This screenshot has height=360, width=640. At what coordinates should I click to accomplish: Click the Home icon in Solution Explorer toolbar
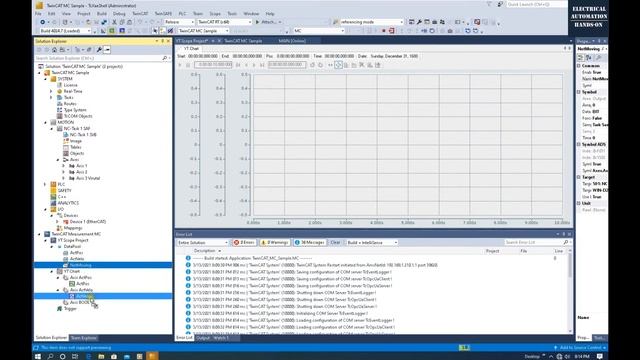pos(54,50)
